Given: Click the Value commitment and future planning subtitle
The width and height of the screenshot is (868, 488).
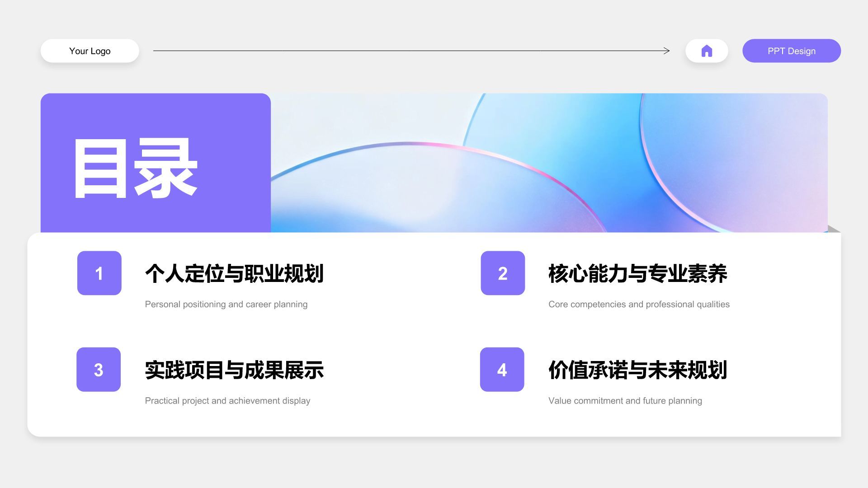Looking at the screenshot, I should click(x=625, y=401).
